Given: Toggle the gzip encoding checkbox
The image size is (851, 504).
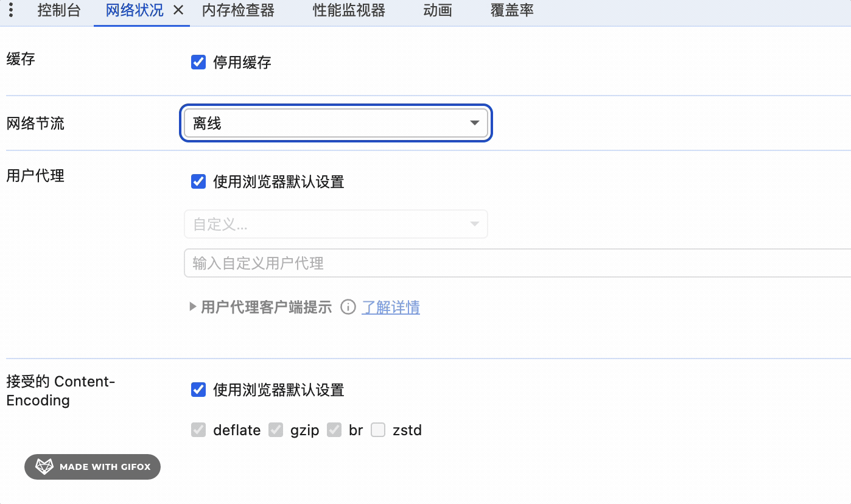Looking at the screenshot, I should pos(276,430).
